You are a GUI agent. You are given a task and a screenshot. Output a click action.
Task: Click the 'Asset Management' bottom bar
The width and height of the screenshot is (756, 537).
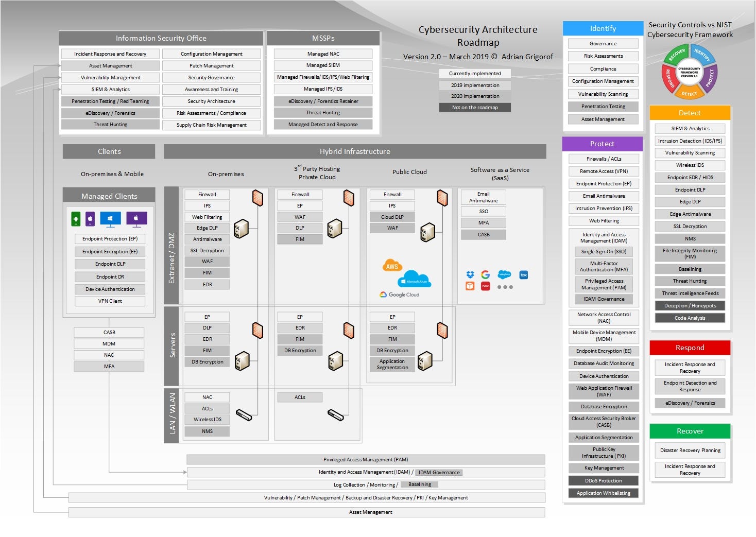point(307,512)
